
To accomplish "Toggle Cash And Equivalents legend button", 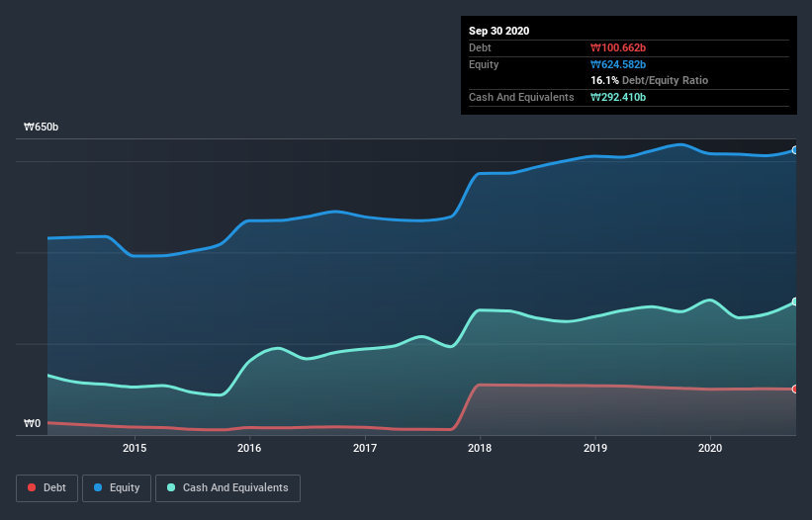I will click(x=227, y=488).
